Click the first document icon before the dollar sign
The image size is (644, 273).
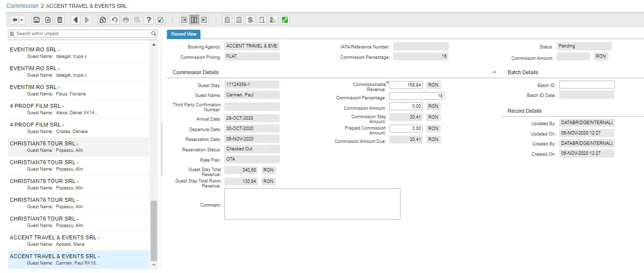point(227,20)
